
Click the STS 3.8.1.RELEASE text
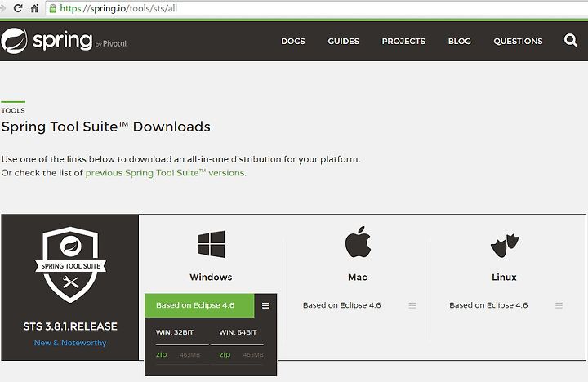pos(70,326)
